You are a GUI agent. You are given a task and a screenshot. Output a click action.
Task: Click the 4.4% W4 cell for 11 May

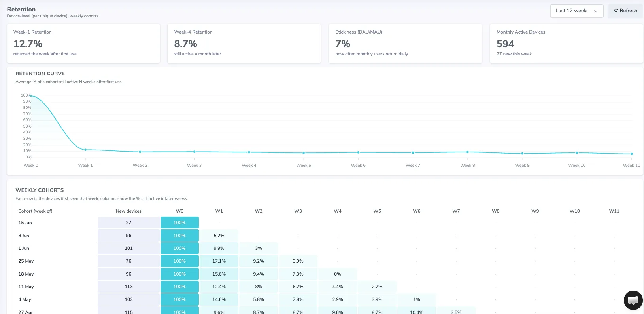pos(338,287)
